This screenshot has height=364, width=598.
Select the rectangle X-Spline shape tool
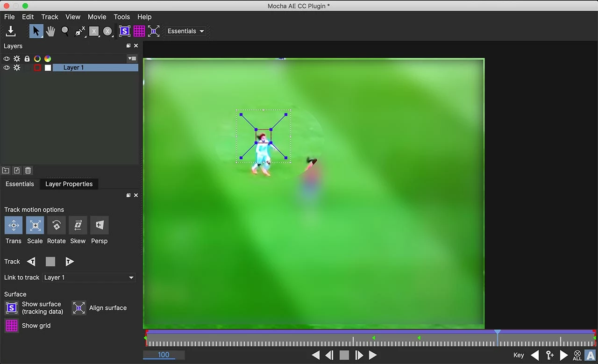(x=94, y=31)
